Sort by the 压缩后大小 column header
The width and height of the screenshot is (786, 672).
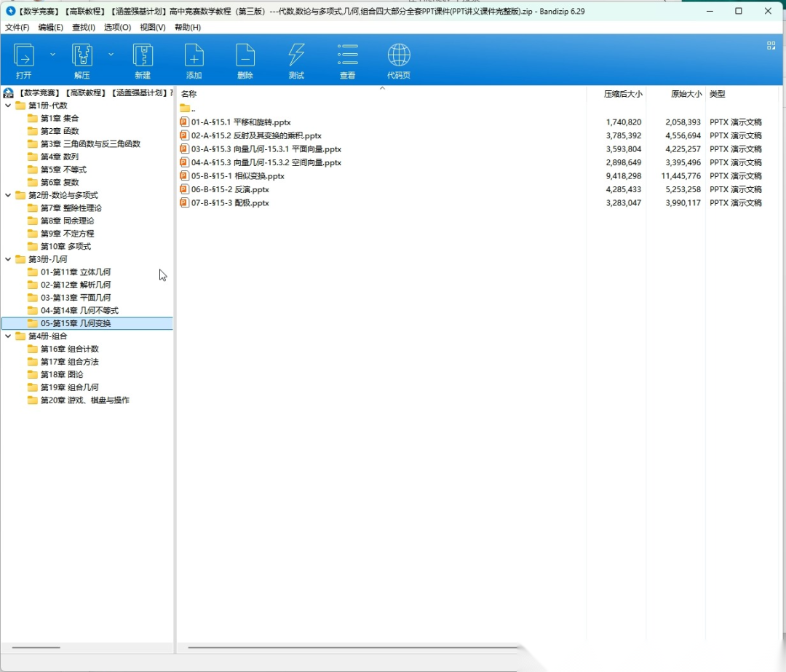622,94
